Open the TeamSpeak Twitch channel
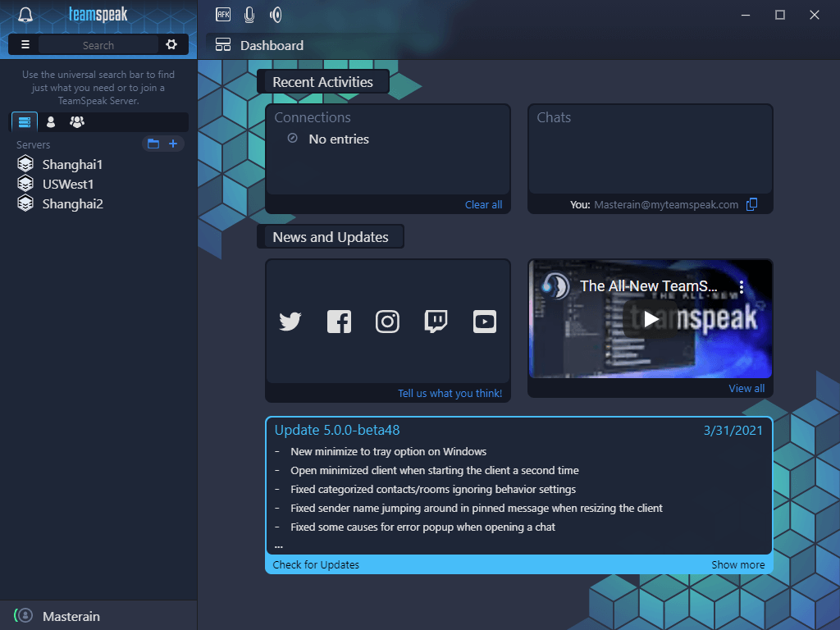The image size is (840, 630). (436, 322)
